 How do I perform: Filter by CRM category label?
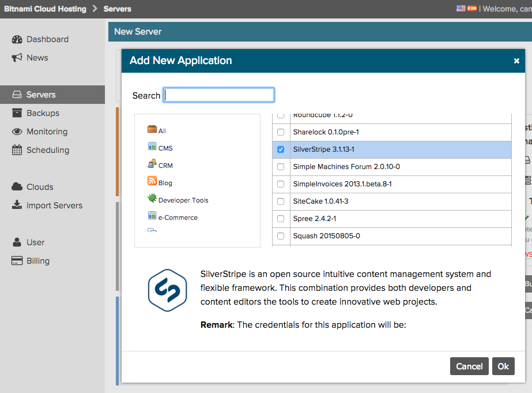click(x=165, y=166)
